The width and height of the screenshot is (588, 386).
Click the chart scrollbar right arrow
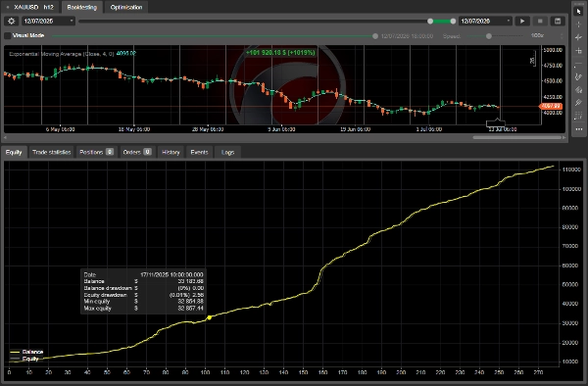(x=564, y=137)
